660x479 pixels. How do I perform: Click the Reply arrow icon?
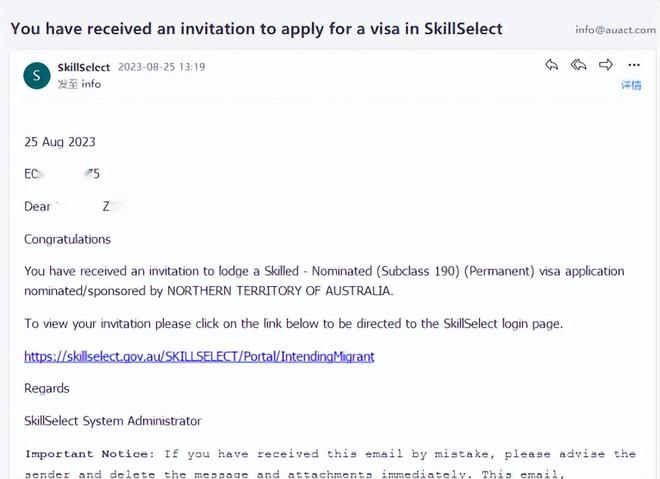[551, 65]
